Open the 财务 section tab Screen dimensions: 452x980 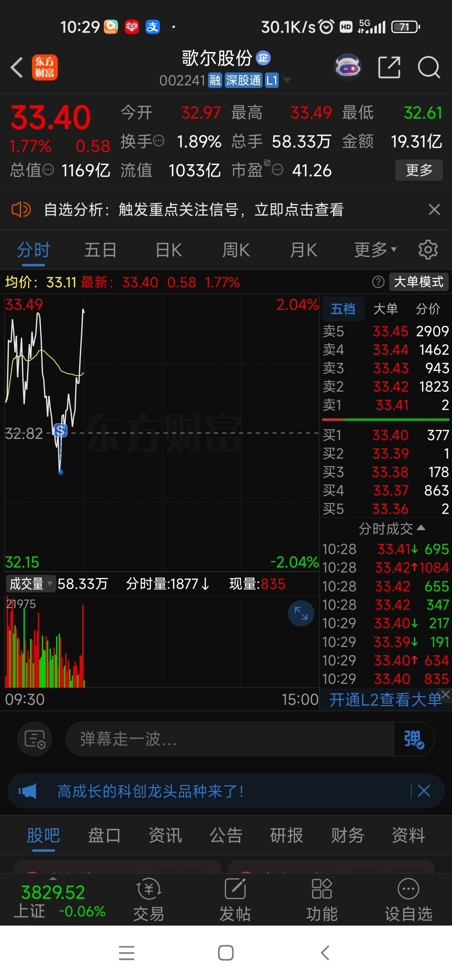(x=347, y=836)
